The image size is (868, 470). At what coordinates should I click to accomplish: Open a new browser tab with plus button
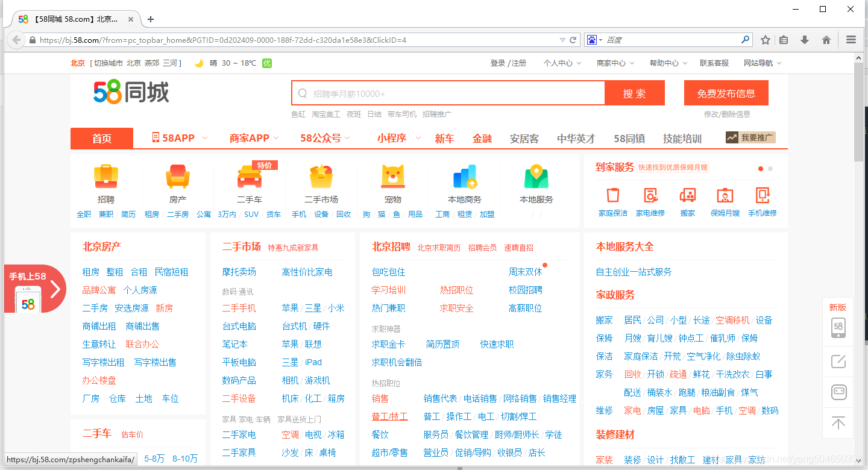tap(151, 19)
